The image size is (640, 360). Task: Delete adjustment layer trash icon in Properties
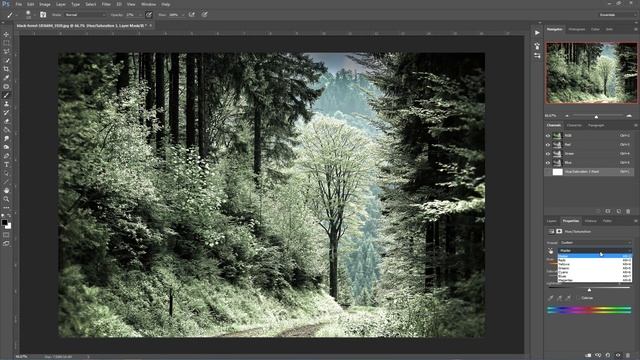[x=628, y=356]
